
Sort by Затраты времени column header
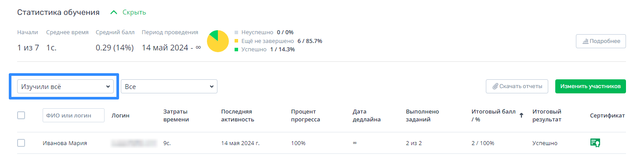click(x=176, y=115)
